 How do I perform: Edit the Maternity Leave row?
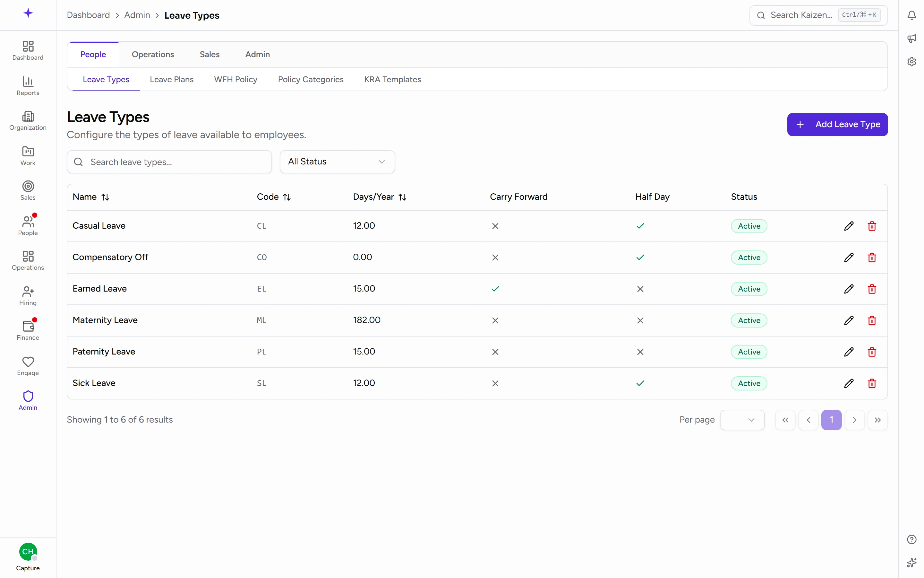coord(848,320)
